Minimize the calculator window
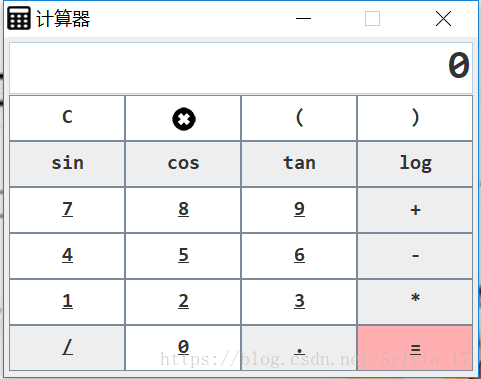The image size is (481, 379). [303, 18]
